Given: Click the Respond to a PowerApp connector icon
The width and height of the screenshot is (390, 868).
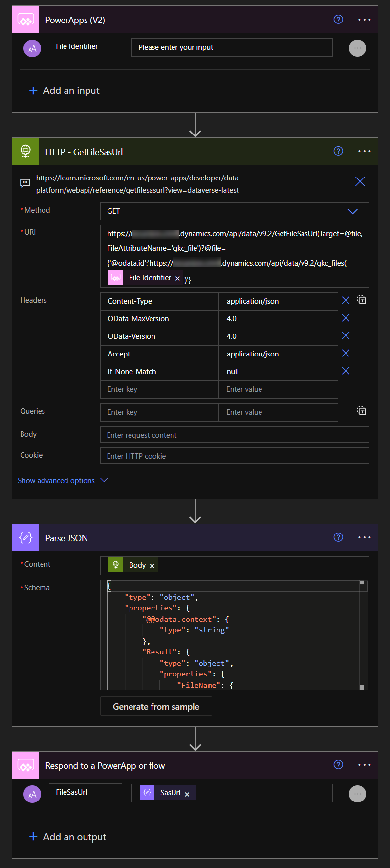Looking at the screenshot, I should pos(25,765).
